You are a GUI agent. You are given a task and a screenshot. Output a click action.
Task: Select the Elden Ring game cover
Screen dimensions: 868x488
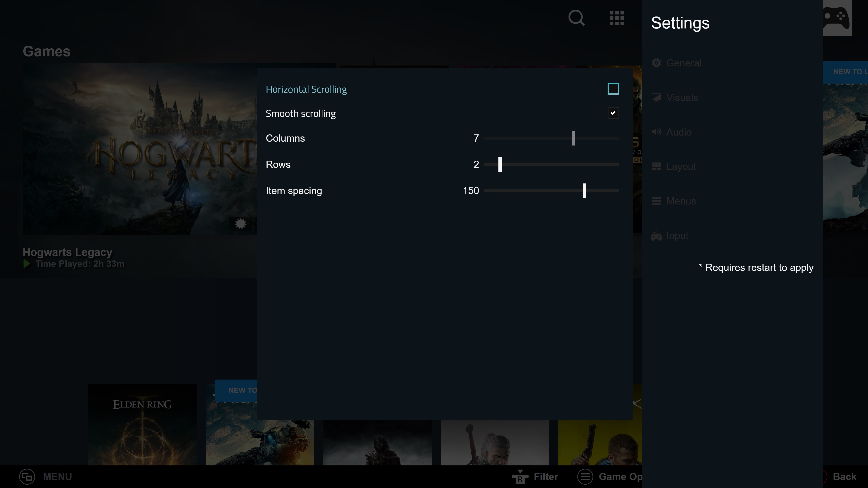click(142, 424)
